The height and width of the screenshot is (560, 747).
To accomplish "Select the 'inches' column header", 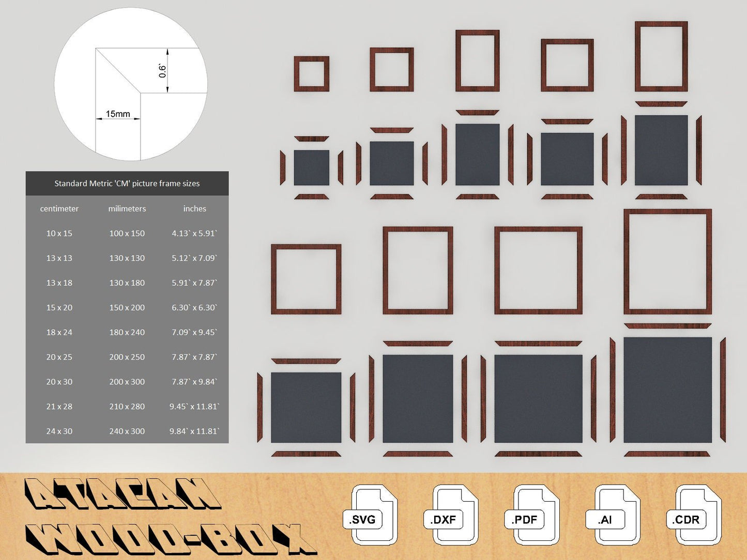I will 194,209.
